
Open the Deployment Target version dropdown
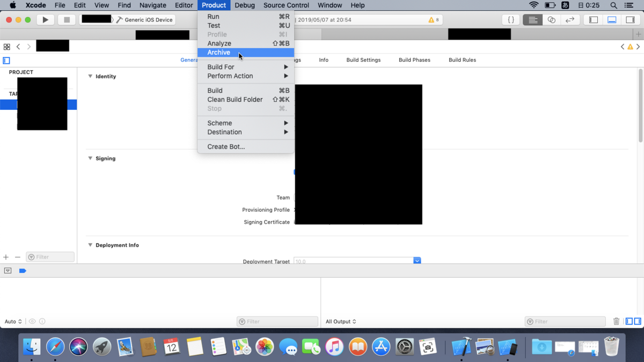click(x=417, y=261)
